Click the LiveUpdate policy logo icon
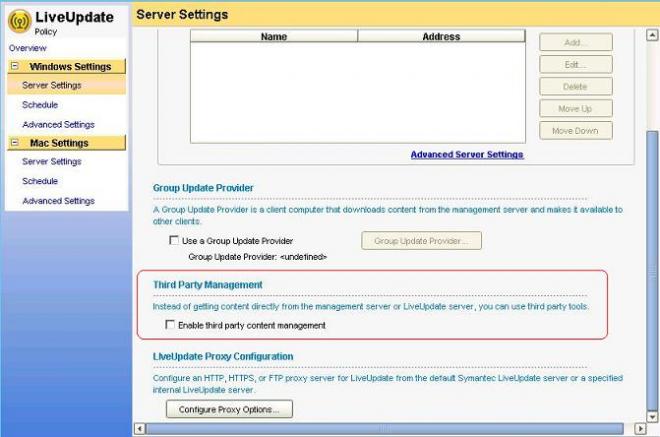Viewport: 660px width, 437px height. tap(19, 21)
